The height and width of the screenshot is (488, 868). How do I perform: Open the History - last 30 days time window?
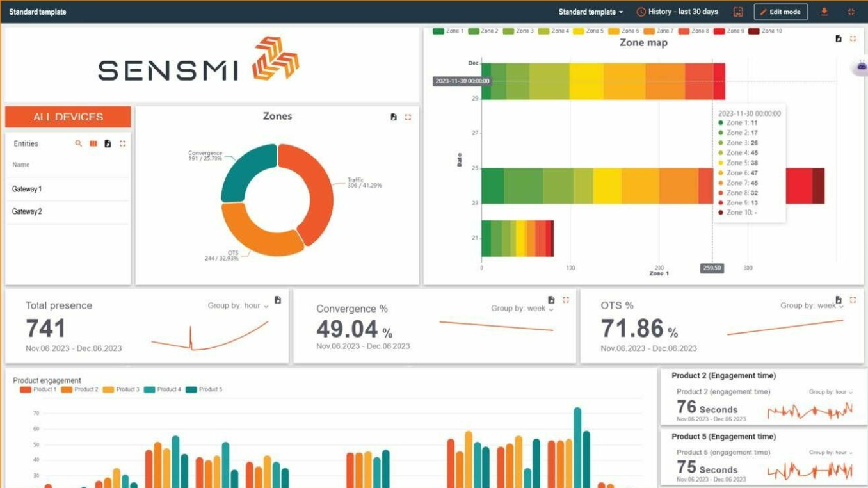click(677, 12)
